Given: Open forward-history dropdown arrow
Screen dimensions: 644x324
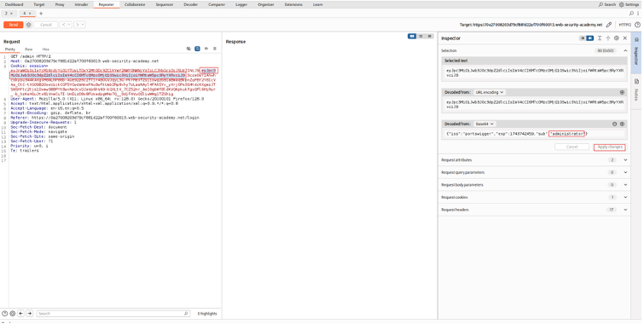Looking at the screenshot, I should tap(83, 25).
